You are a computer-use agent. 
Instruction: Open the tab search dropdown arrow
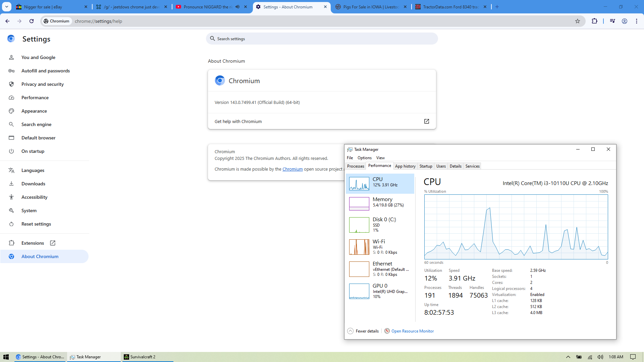[7, 7]
